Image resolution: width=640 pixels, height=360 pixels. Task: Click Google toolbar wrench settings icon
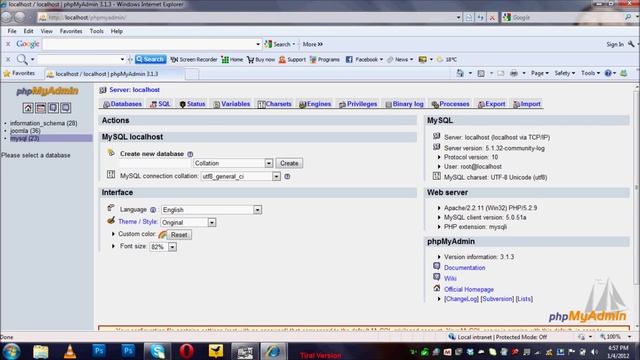pos(631,44)
